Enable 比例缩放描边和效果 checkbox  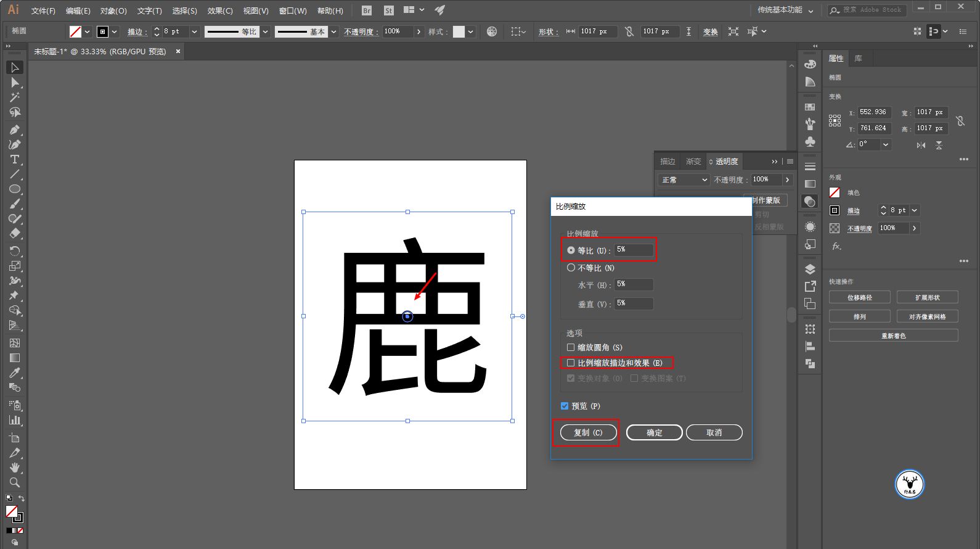[x=571, y=363]
